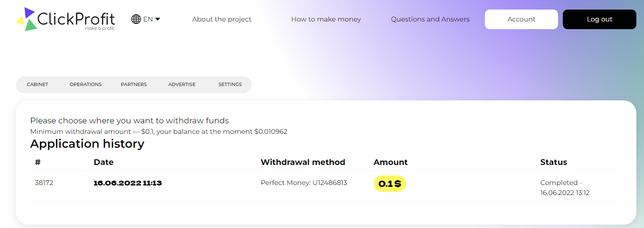Click the globe language icon
This screenshot has width=644, height=228.
point(136,19)
